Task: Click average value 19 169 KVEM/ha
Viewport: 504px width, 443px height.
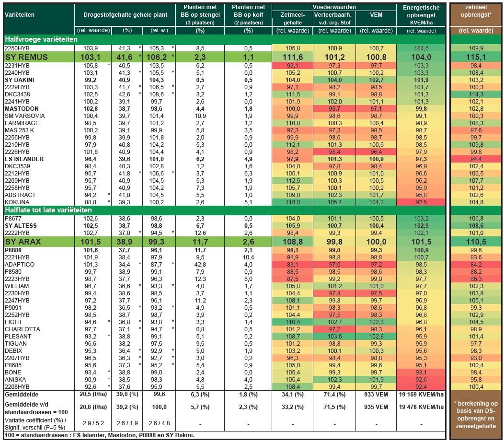Action: [421, 395]
